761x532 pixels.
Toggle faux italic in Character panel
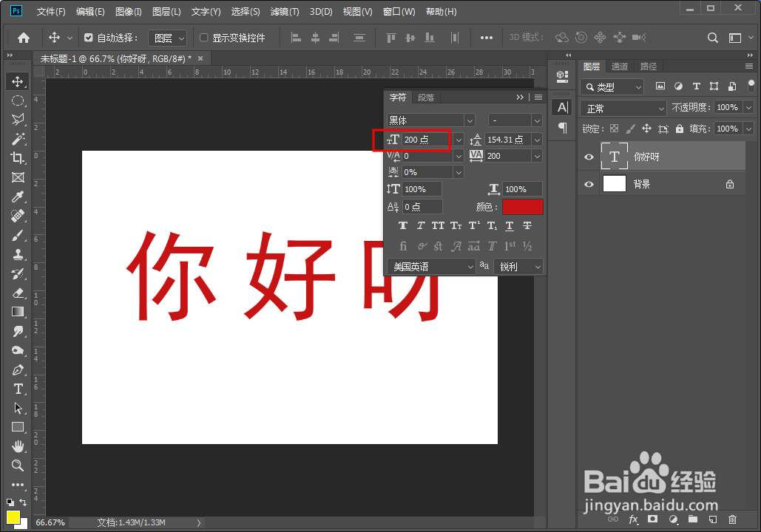[x=420, y=225]
